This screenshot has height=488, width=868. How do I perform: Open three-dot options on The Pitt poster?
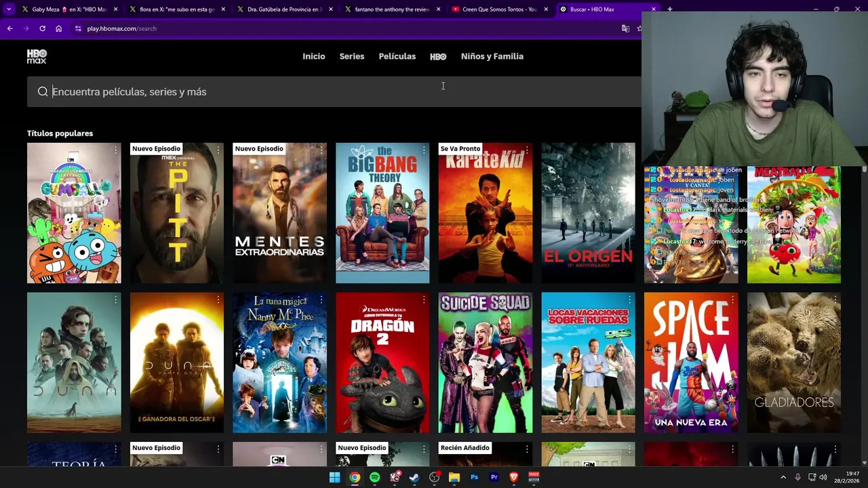point(218,149)
